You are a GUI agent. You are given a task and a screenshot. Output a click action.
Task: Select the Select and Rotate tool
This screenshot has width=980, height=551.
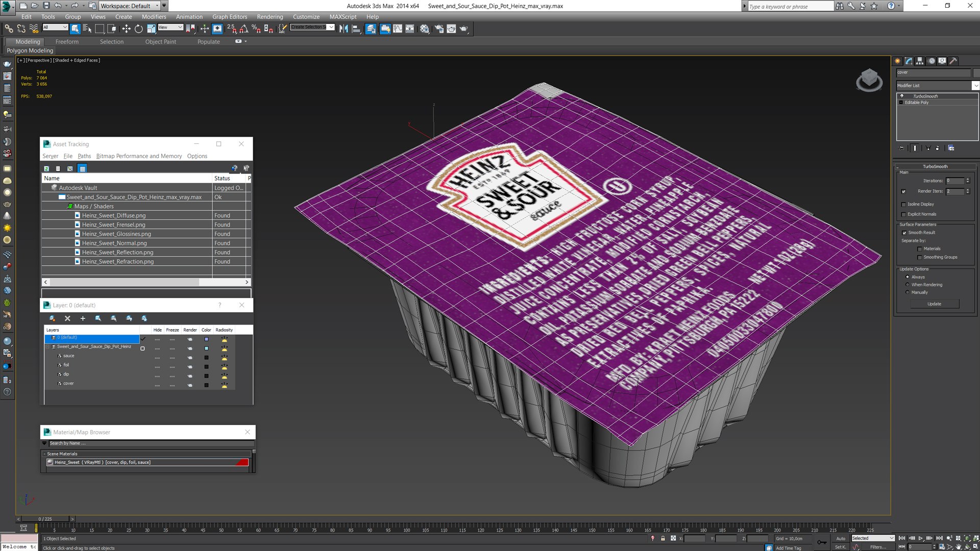(139, 29)
